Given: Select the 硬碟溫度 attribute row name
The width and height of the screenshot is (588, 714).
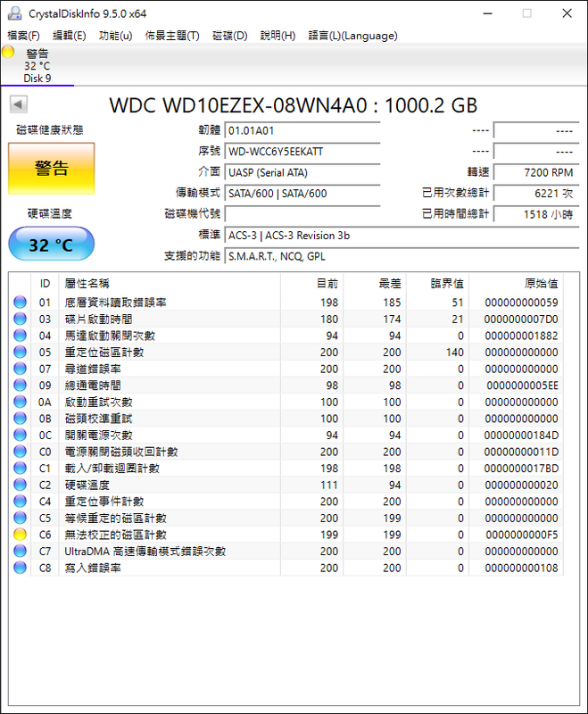Looking at the screenshot, I should [x=87, y=485].
